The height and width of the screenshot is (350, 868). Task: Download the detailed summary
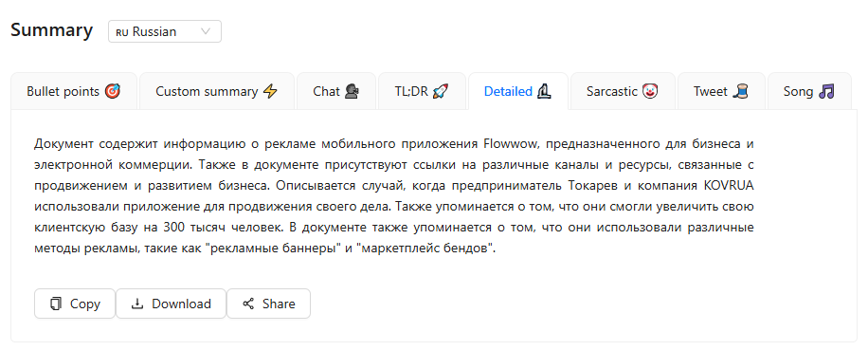(x=172, y=304)
